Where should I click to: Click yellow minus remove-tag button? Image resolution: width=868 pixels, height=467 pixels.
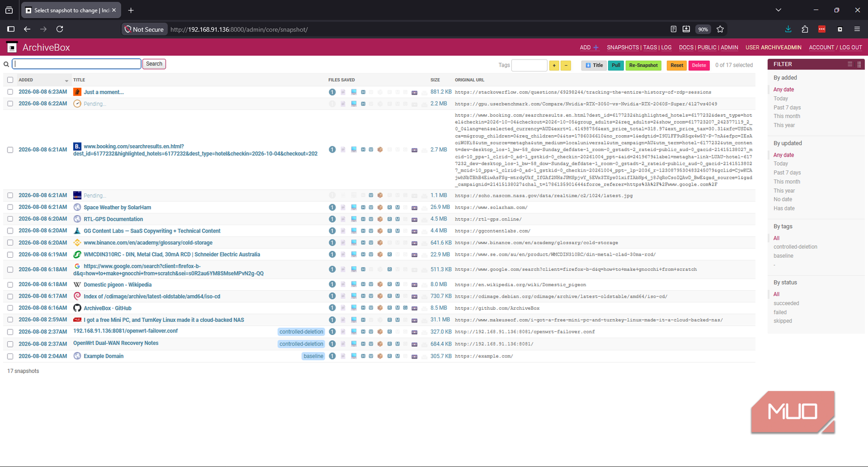point(566,65)
